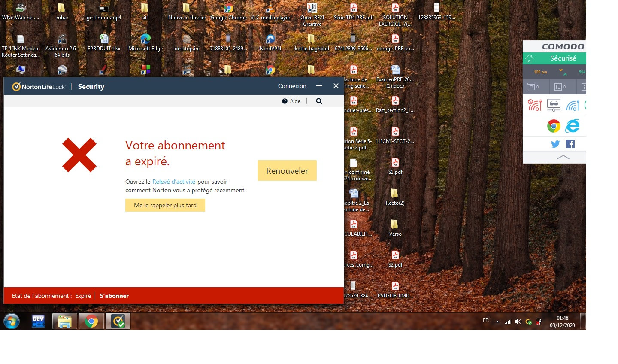Open the taskbar clock showing 01:48
Screen dimensions: 618x364
click(x=562, y=322)
